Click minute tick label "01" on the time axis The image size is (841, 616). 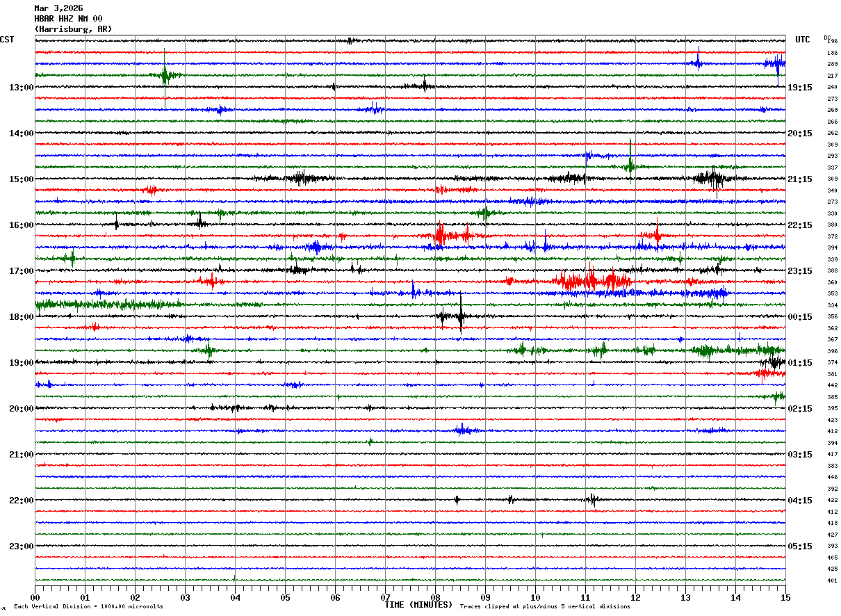[x=85, y=597]
